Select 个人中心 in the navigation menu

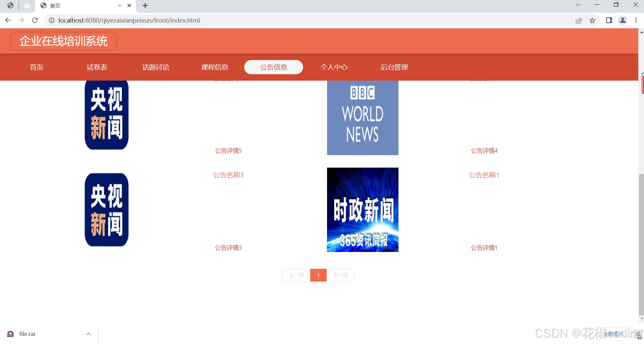[334, 67]
